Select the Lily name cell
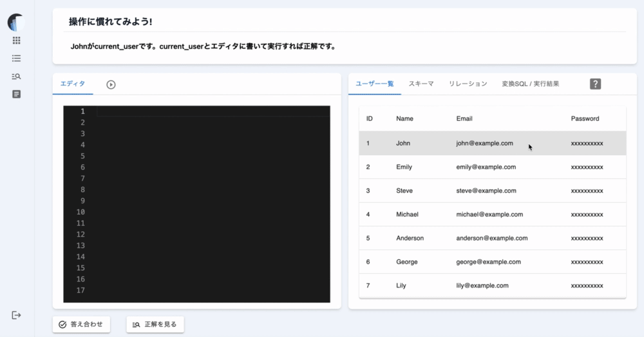Image resolution: width=644 pixels, height=337 pixels. [x=401, y=286]
